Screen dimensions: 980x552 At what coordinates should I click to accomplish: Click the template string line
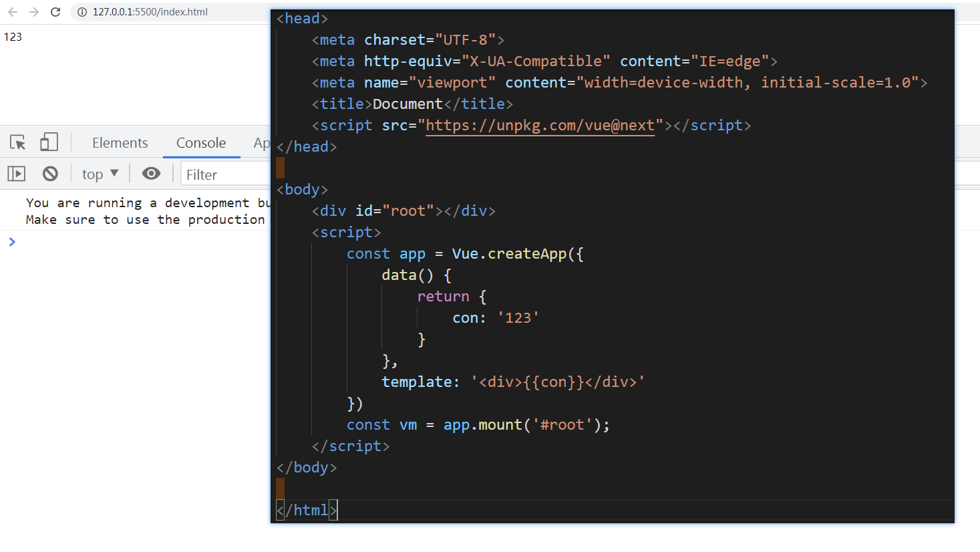click(x=513, y=382)
